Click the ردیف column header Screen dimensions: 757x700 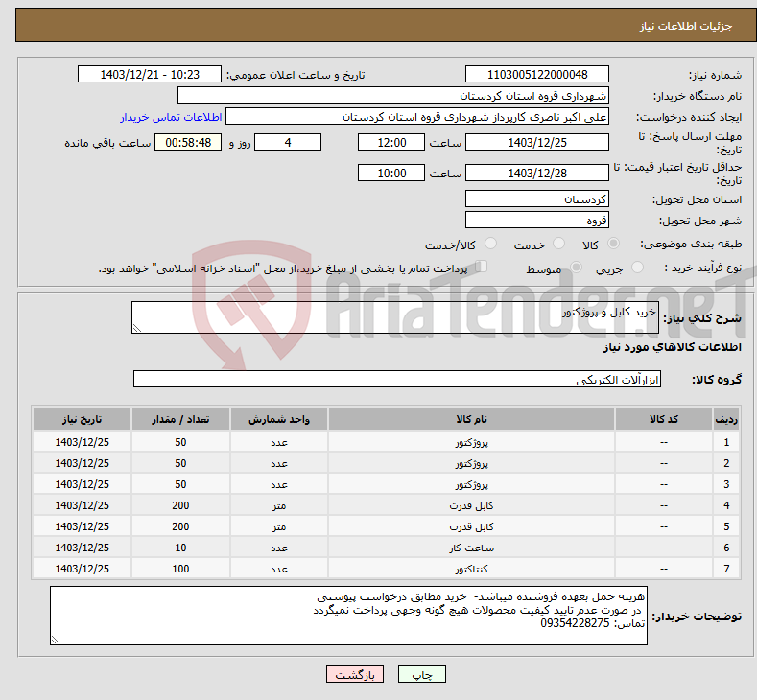(x=726, y=419)
